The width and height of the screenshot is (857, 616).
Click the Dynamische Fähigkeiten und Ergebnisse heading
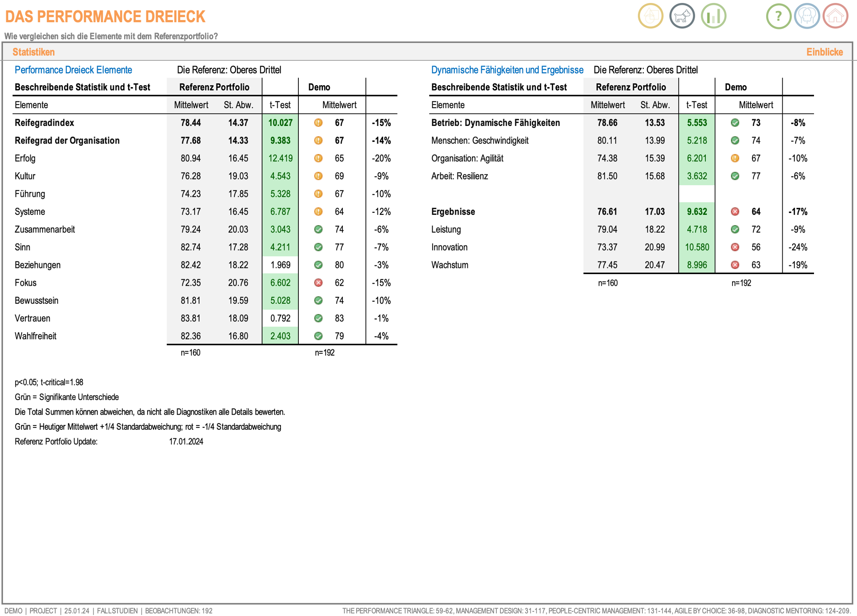point(507,70)
